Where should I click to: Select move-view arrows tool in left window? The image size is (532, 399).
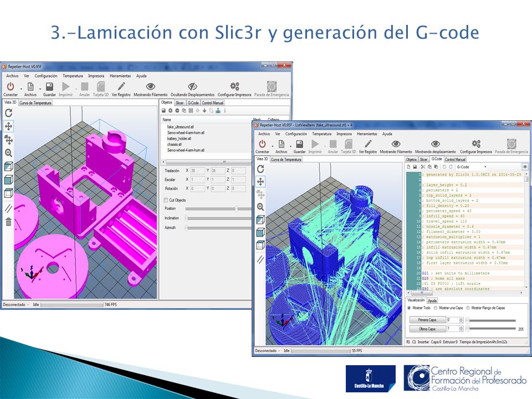[8, 126]
